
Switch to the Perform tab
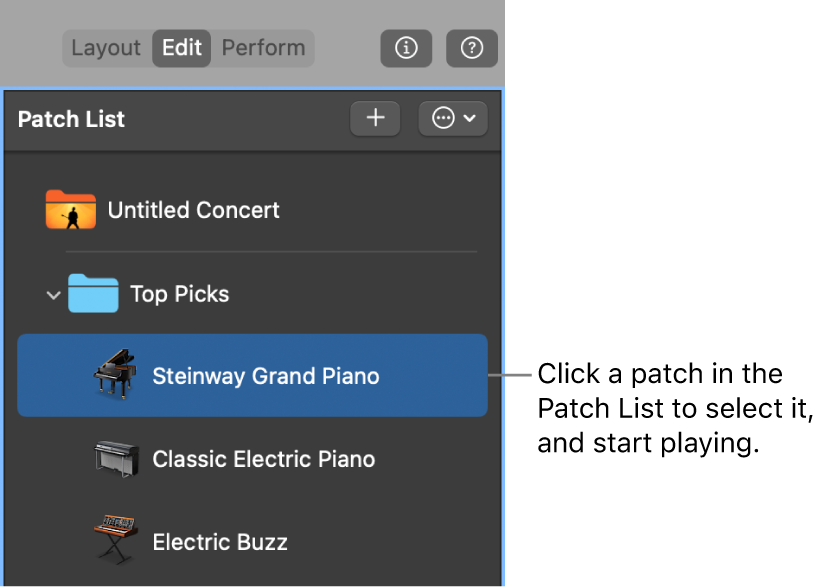pos(264,47)
